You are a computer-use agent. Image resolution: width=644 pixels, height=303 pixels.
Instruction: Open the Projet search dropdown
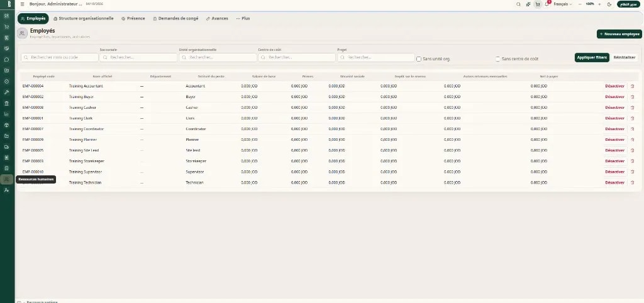coord(376,57)
